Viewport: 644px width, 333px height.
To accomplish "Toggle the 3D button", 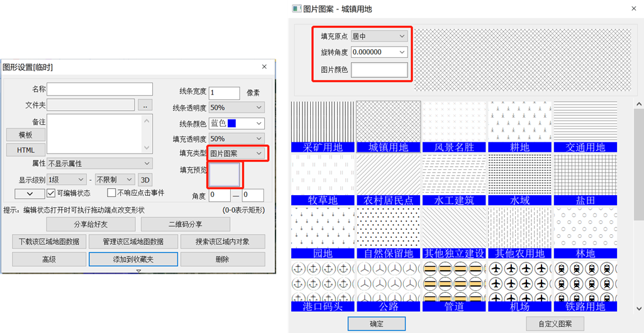I will coord(145,180).
